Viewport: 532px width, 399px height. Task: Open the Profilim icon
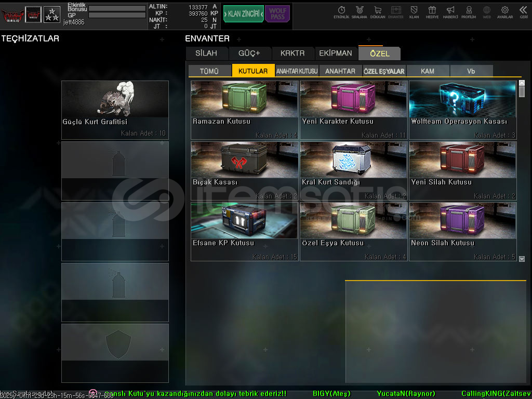(469, 12)
